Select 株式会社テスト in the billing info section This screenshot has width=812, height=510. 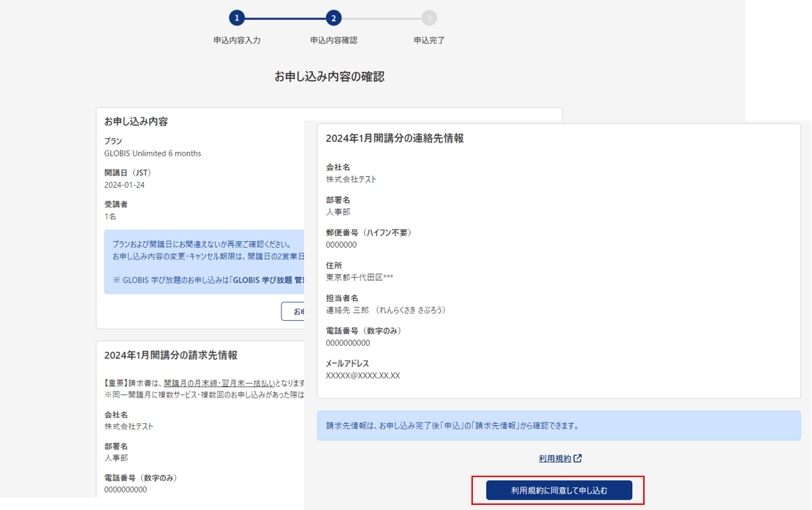129,427
